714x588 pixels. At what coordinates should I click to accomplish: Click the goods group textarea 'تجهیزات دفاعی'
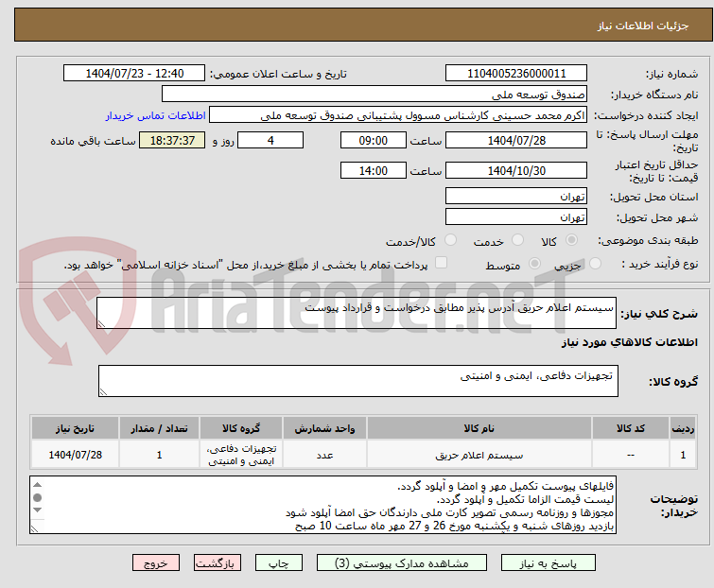click(357, 381)
